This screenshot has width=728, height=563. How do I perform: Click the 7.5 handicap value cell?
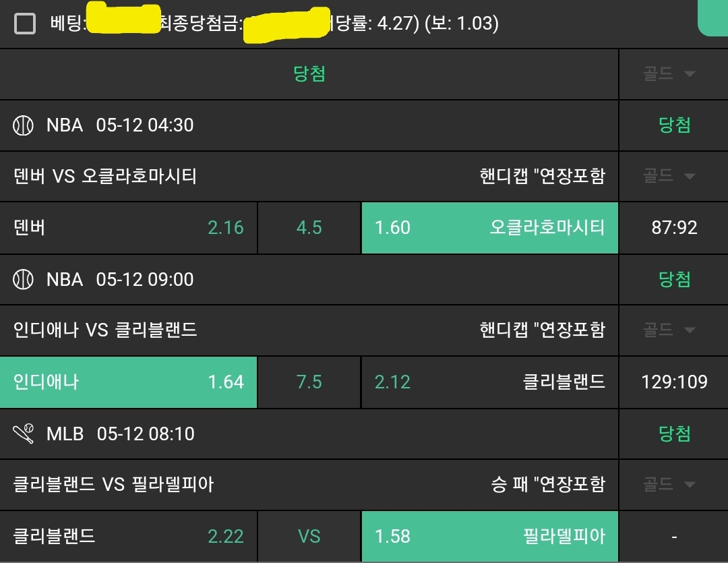pos(309,382)
